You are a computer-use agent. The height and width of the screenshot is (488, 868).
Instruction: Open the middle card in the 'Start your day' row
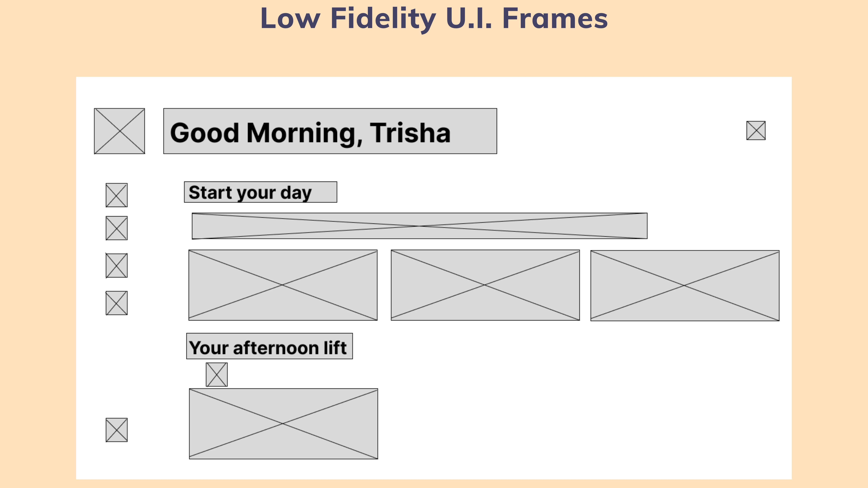[x=485, y=285]
